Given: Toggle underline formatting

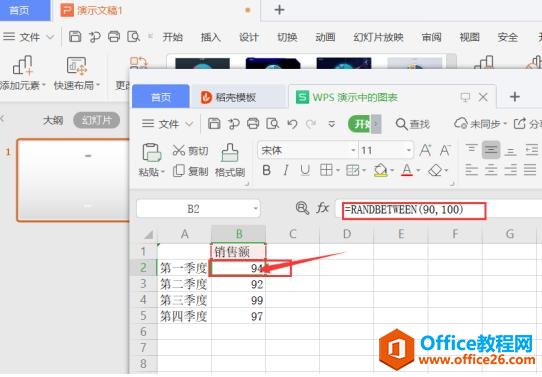Looking at the screenshot, I should click(x=305, y=170).
